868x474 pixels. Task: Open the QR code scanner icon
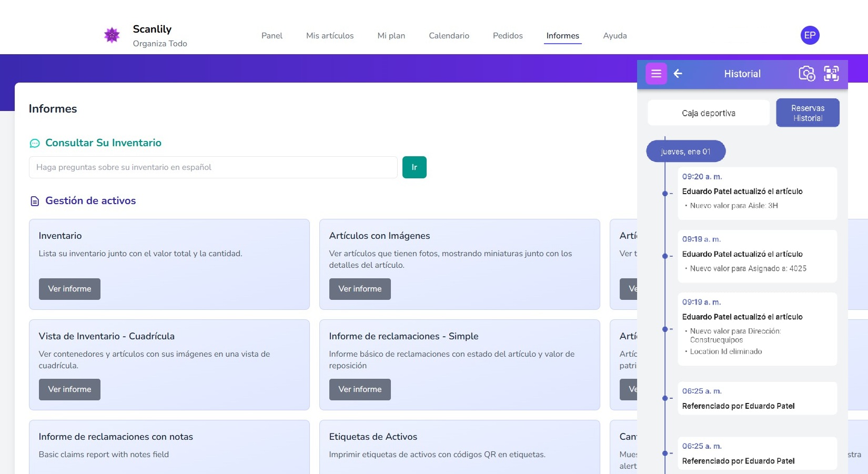(x=831, y=74)
